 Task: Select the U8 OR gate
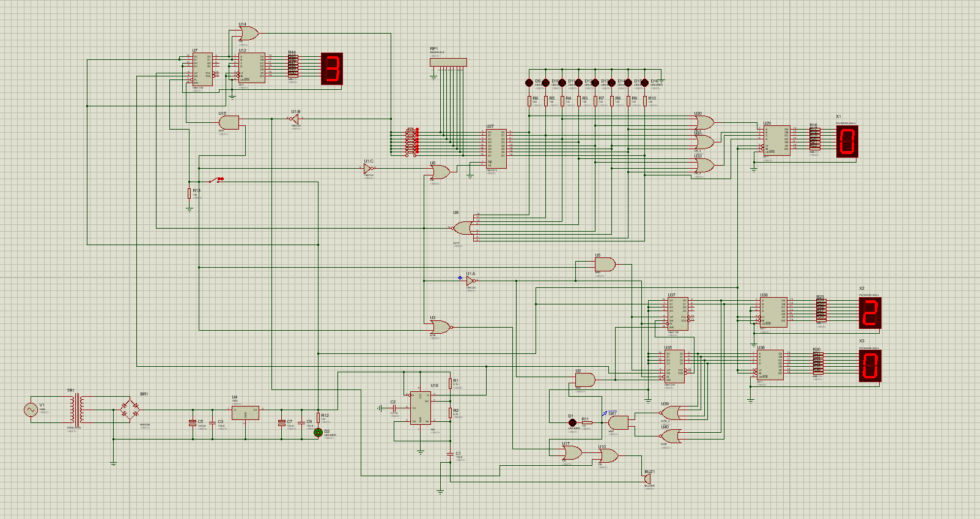tap(440, 172)
